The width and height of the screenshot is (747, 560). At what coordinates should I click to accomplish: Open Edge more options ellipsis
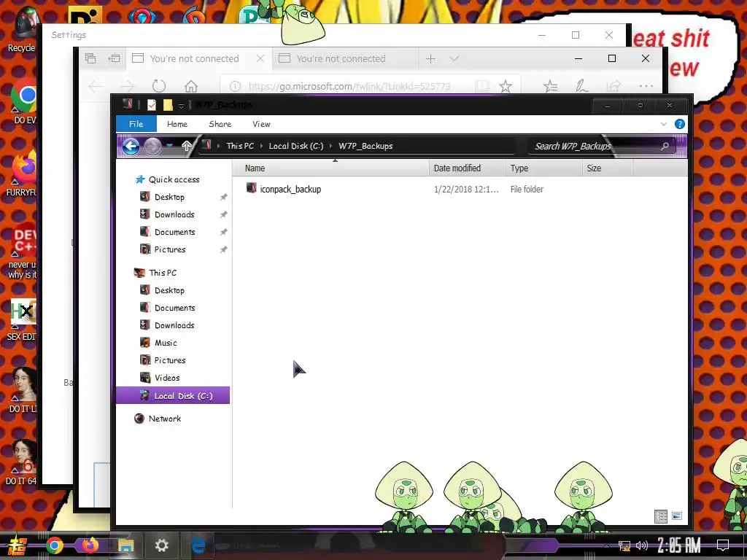(x=646, y=86)
